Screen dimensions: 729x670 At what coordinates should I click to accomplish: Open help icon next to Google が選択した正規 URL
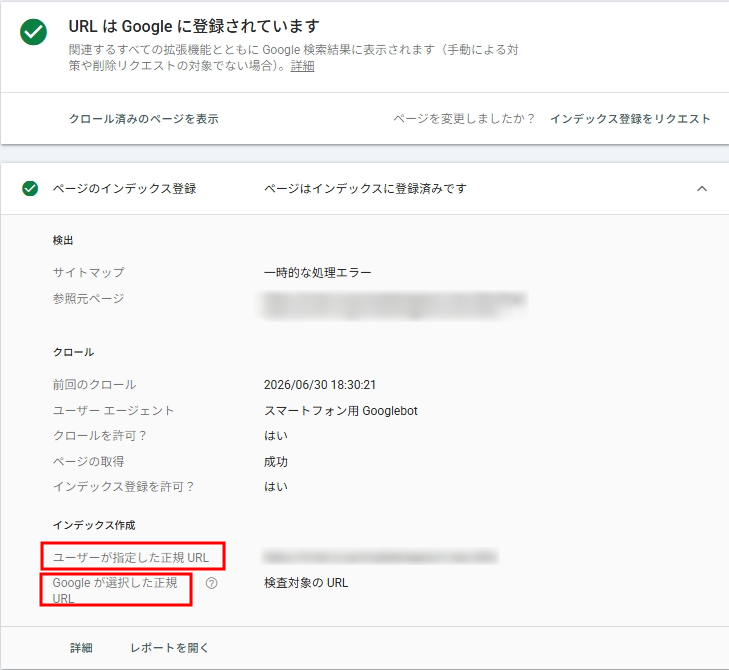pyautogui.click(x=212, y=583)
